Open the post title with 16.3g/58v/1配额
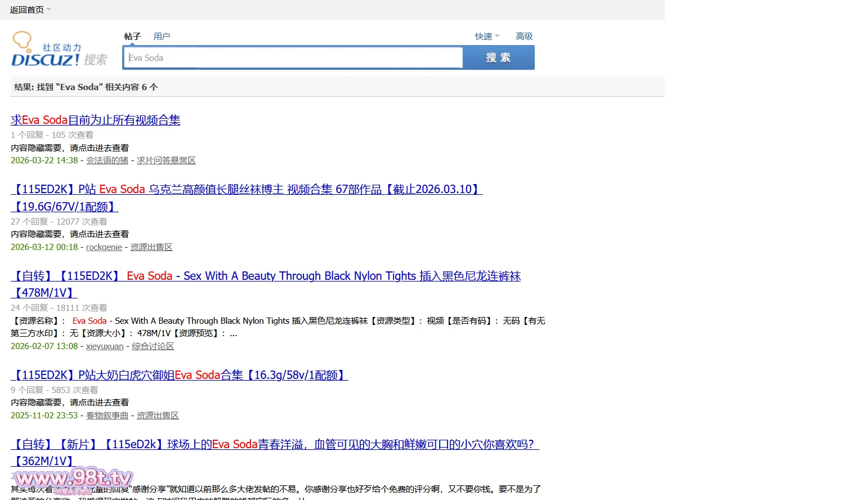The height and width of the screenshot is (500, 868). pyautogui.click(x=180, y=375)
